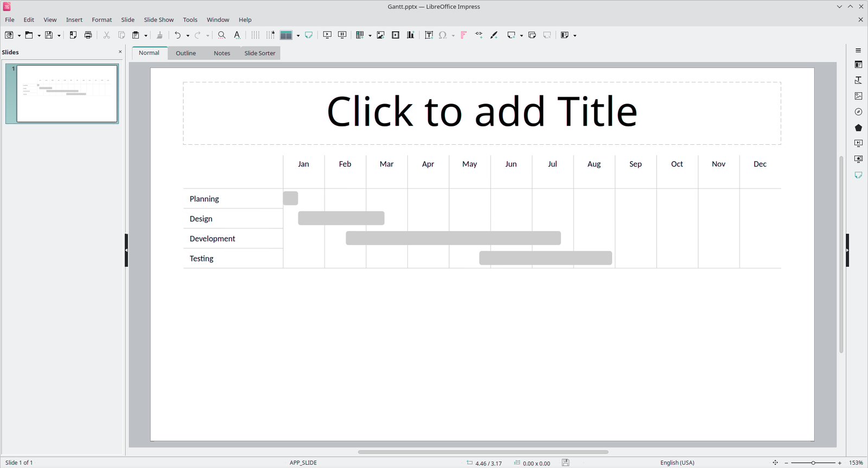Viewport: 868px width, 468px height.
Task: Open sidebar Shapes pentagon icon
Action: pyautogui.click(x=858, y=128)
